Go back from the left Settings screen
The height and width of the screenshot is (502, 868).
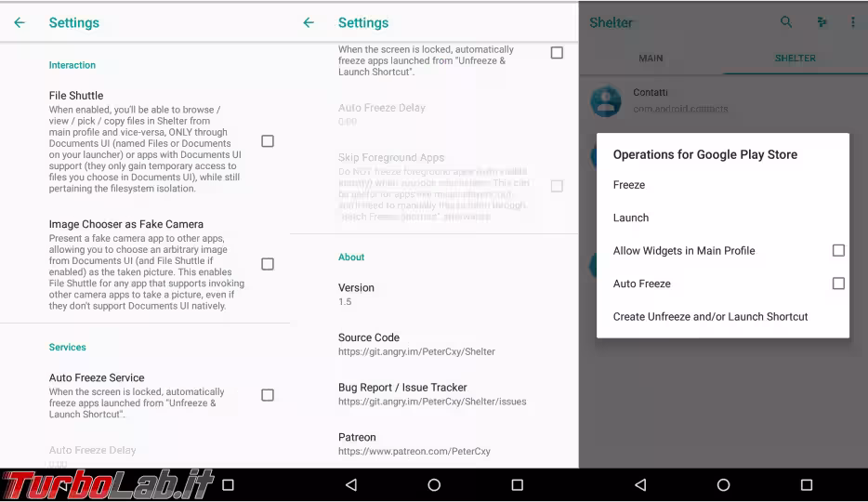pyautogui.click(x=20, y=22)
